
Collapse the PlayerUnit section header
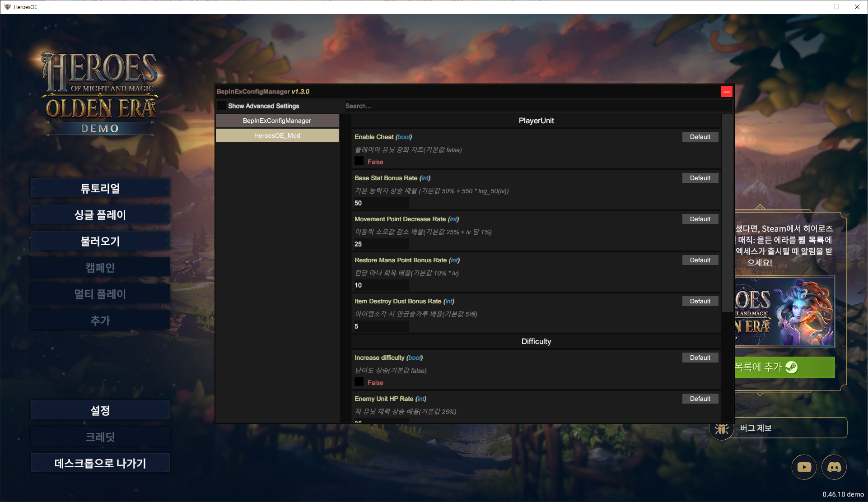click(x=536, y=121)
